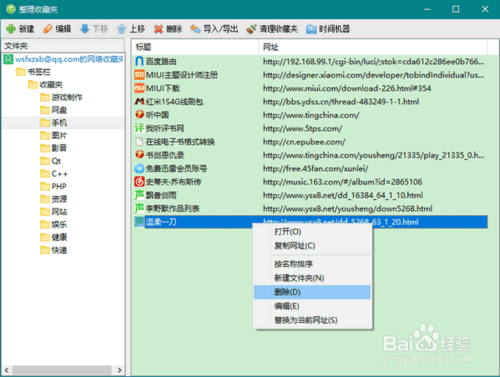Click URL http://cn.epubee.com/
This screenshot has height=377, width=500.
[x=304, y=142]
